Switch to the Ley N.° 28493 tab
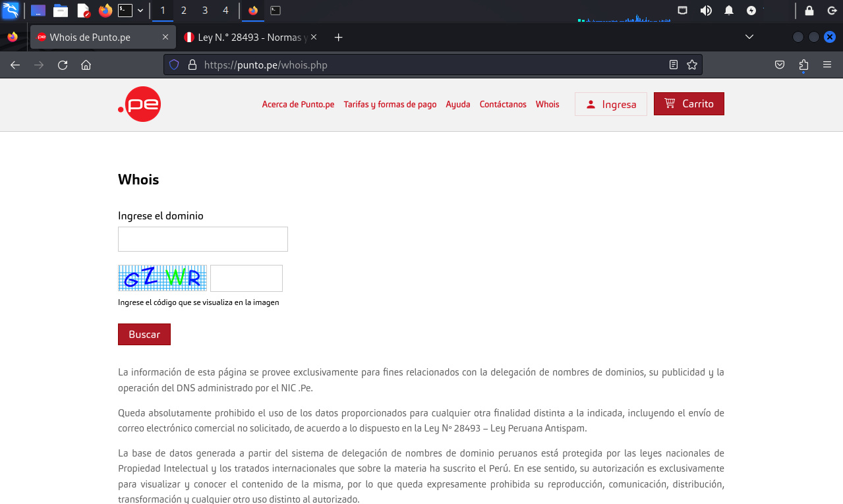The width and height of the screenshot is (843, 504). (246, 38)
